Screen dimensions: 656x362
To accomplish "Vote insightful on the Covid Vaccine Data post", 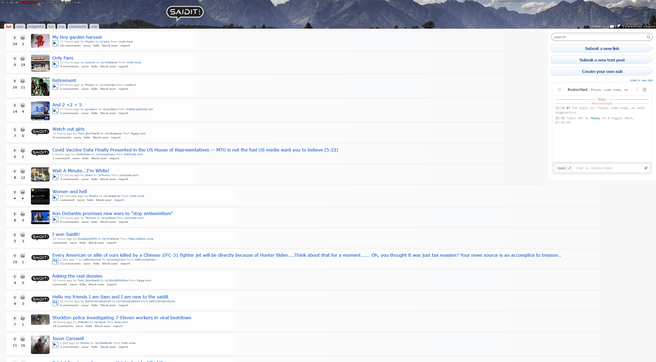I will [x=15, y=151].
